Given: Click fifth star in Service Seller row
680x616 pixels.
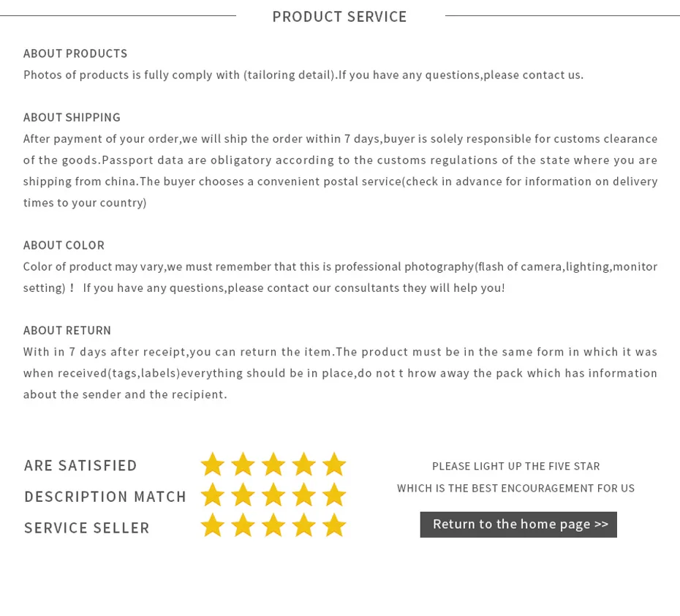Looking at the screenshot, I should [x=334, y=526].
